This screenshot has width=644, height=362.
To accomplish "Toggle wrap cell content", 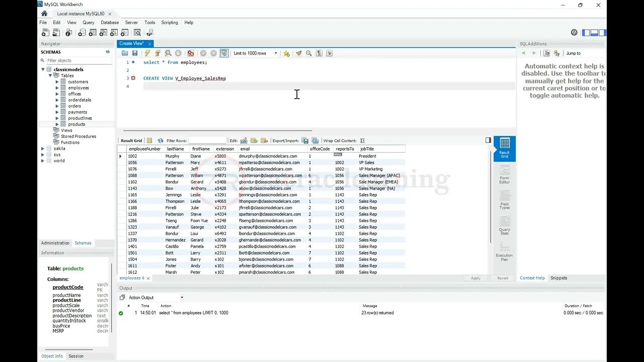I will point(363,141).
